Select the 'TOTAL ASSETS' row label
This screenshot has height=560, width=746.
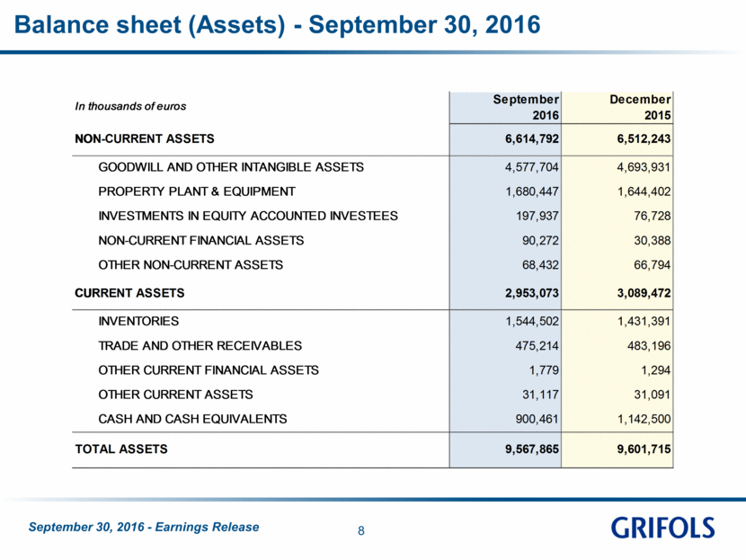coord(121,449)
